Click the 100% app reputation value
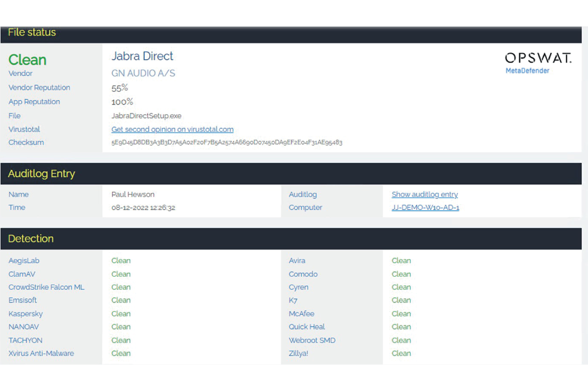 coord(122,102)
